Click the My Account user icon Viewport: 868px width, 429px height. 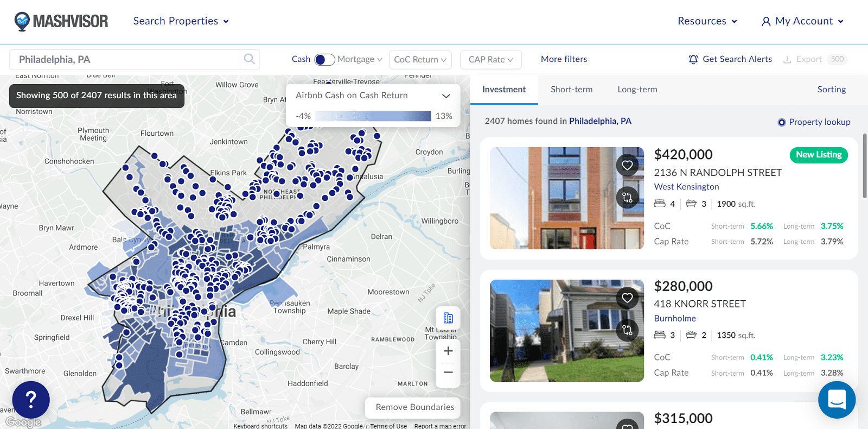pyautogui.click(x=766, y=21)
